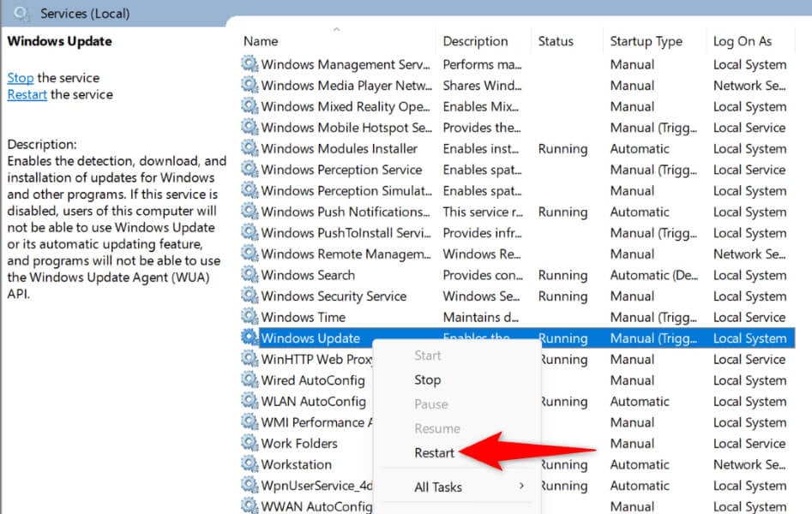Select the Workstation service name
Screen dimensions: 812x514
coord(296,464)
